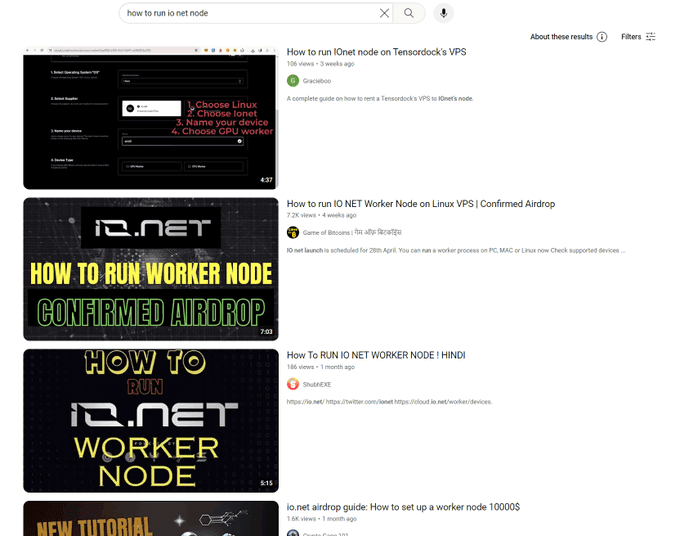This screenshot has width=680, height=536.
Task: Click the 7:03 duration badge
Action: point(266,332)
